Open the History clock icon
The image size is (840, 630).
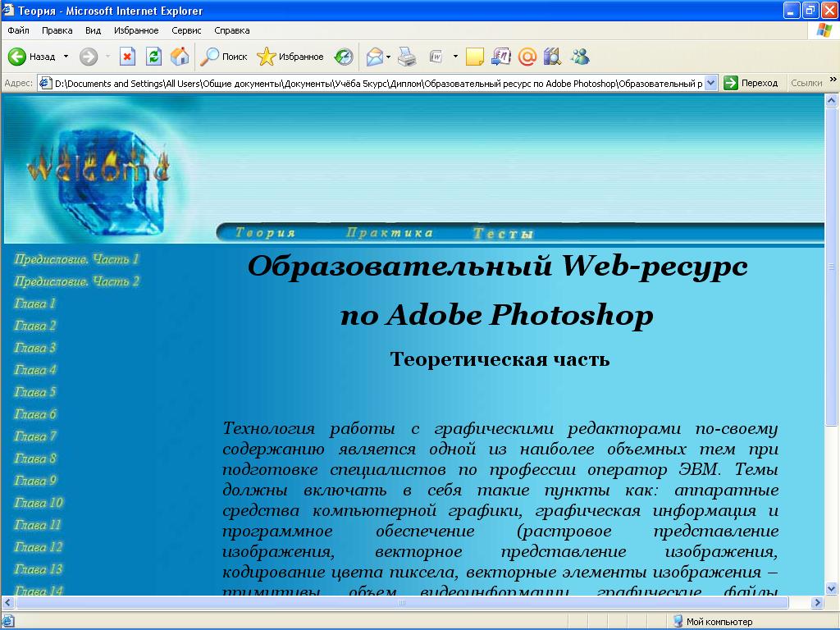pos(344,57)
